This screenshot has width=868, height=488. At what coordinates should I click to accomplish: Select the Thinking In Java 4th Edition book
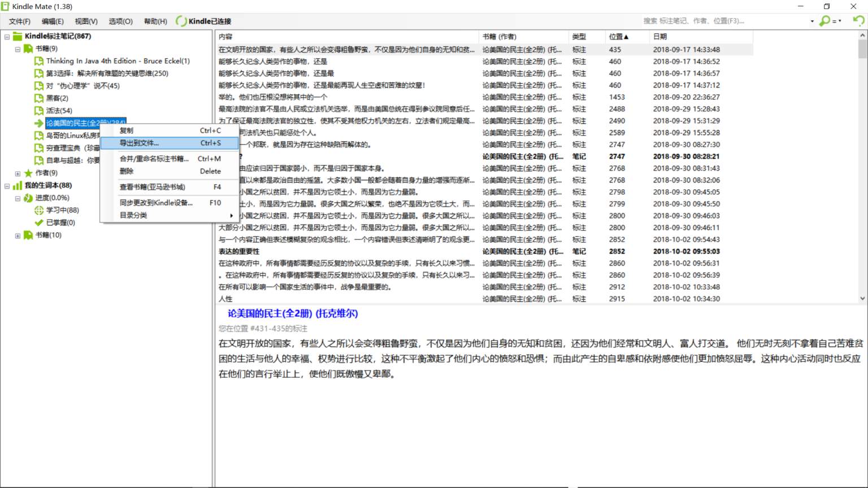[118, 61]
